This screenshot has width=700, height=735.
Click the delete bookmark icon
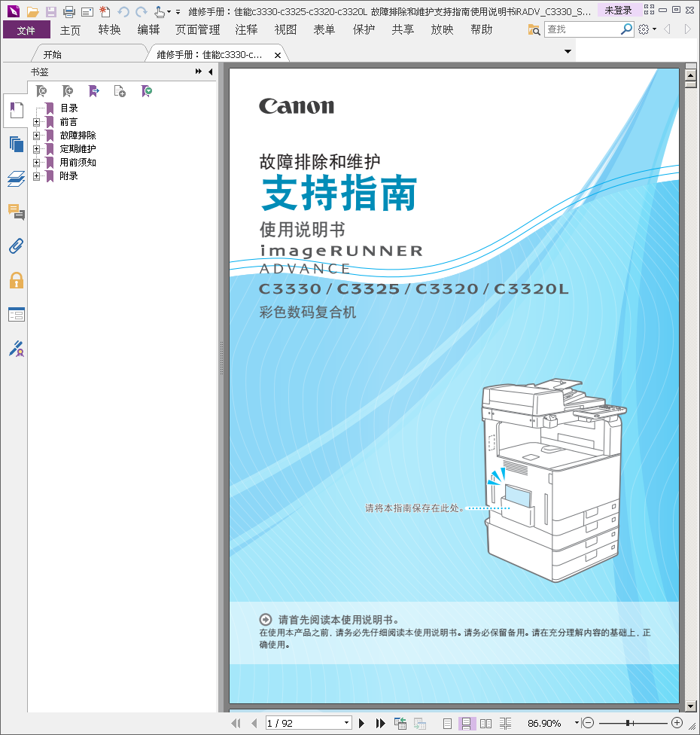(x=41, y=90)
